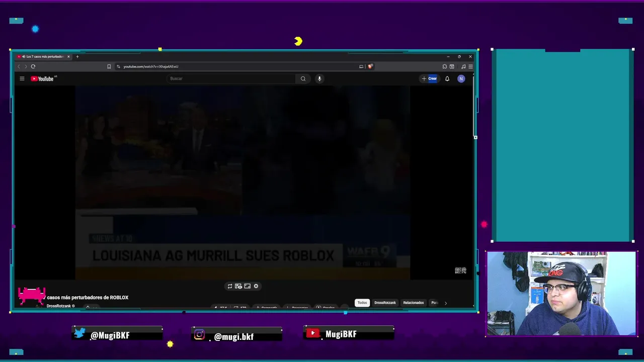Close the browser window
This screenshot has width=644, height=362.
[x=470, y=56]
